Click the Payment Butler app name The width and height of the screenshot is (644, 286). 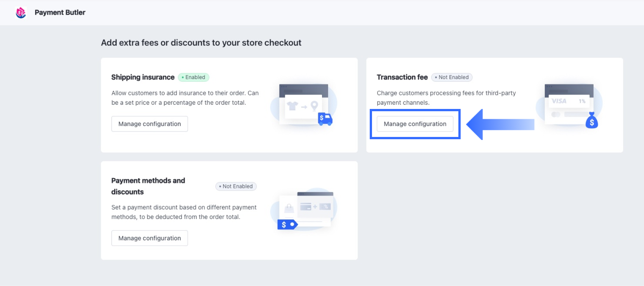tap(60, 12)
